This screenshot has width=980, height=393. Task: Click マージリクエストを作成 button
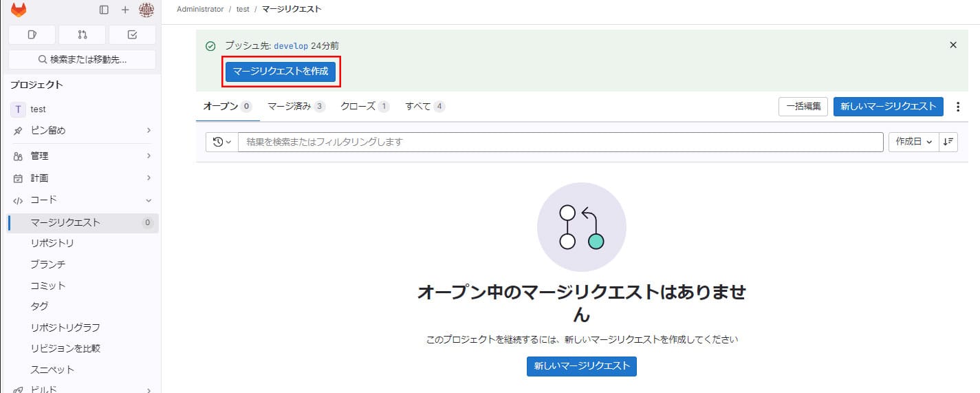click(x=281, y=71)
